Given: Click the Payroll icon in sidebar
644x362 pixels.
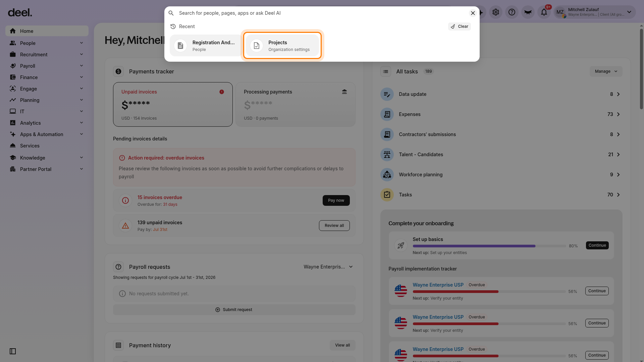Looking at the screenshot, I should 13,66.
